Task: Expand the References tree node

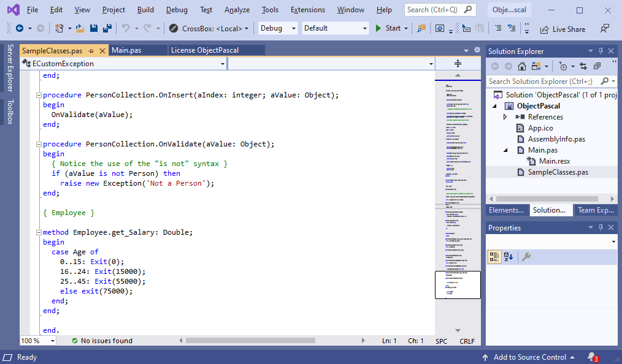Action: [x=505, y=117]
